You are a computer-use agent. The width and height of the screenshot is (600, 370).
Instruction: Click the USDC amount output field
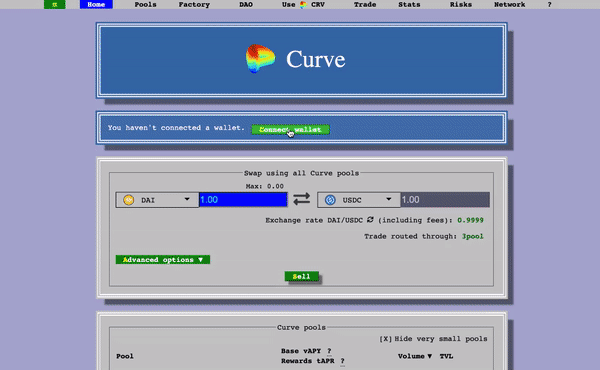(x=445, y=200)
